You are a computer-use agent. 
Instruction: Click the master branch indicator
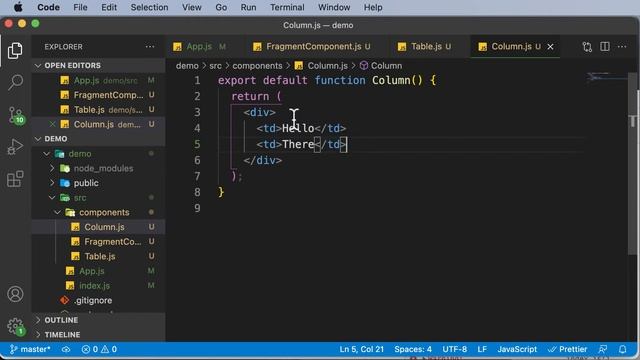(30, 349)
